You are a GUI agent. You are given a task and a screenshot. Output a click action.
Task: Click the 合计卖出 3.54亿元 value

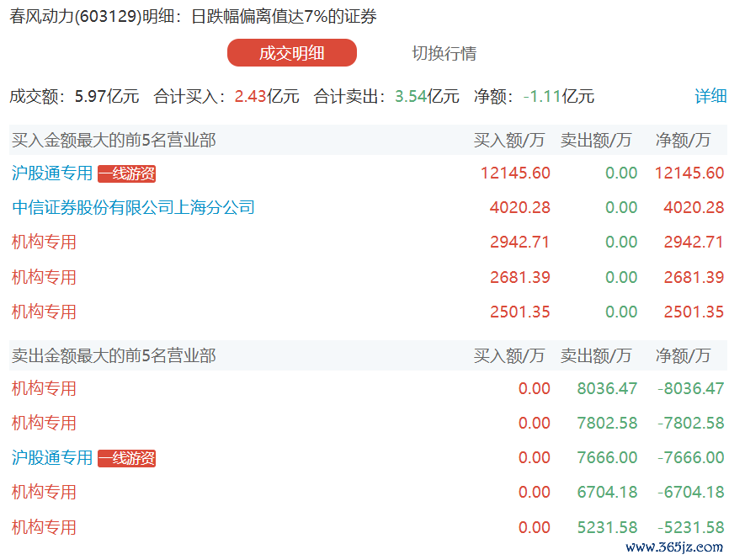[x=427, y=96]
